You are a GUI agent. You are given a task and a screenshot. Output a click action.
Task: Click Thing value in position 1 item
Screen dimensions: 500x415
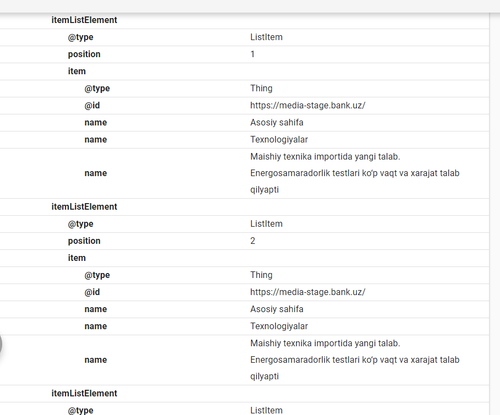[261, 88]
